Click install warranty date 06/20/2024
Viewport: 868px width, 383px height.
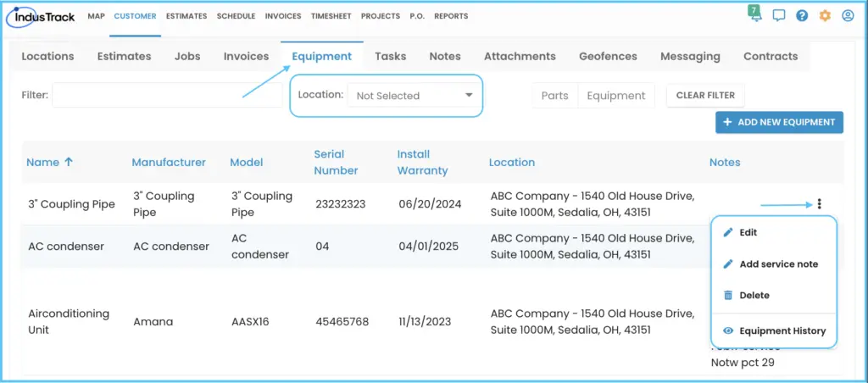click(430, 204)
